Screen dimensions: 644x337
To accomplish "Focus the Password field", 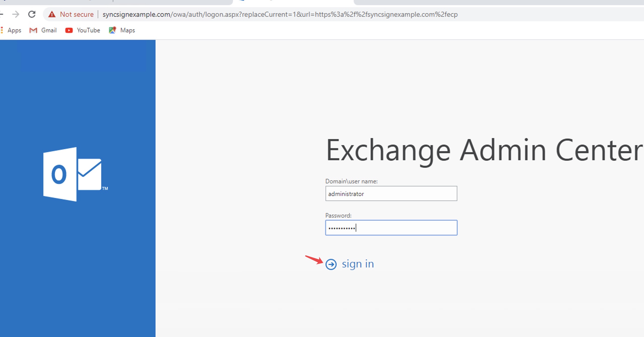I will click(x=391, y=228).
